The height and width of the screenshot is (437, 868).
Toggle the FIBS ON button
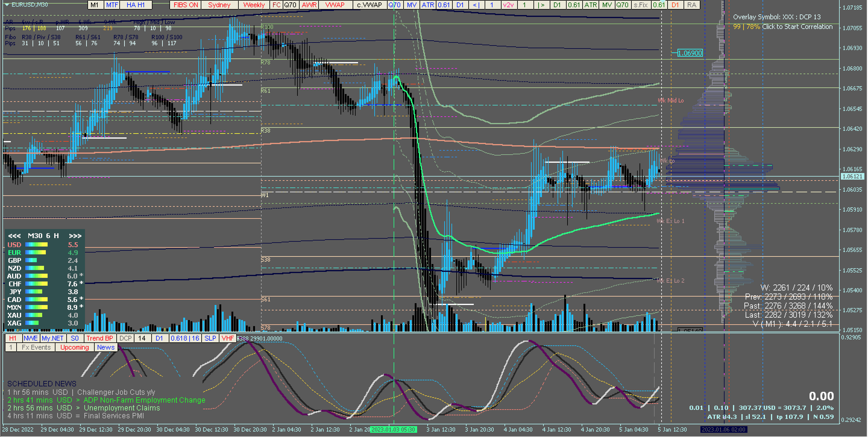[186, 5]
